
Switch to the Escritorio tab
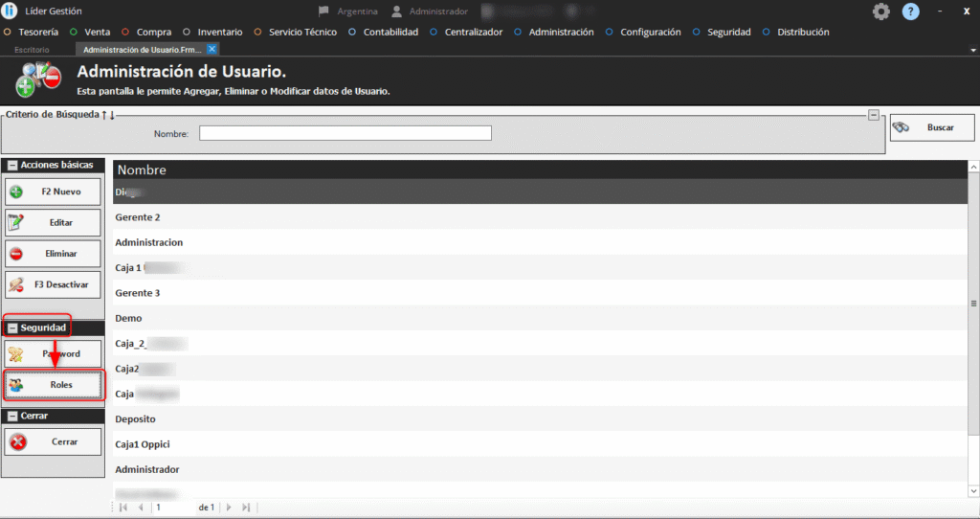pyautogui.click(x=32, y=49)
